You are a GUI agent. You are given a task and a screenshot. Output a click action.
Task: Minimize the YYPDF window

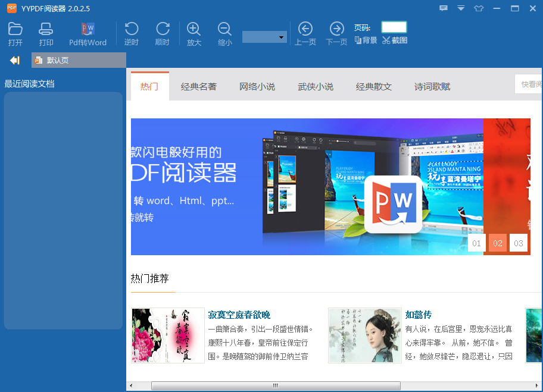coord(497,8)
